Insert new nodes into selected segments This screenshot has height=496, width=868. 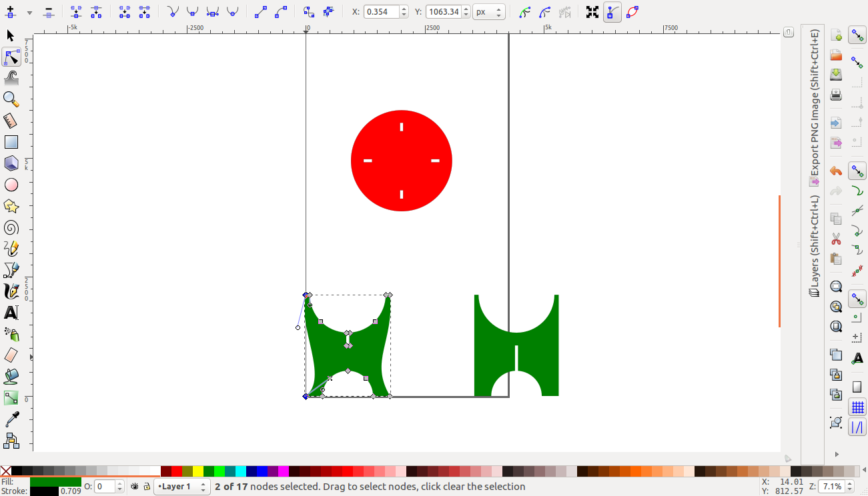tap(10, 12)
